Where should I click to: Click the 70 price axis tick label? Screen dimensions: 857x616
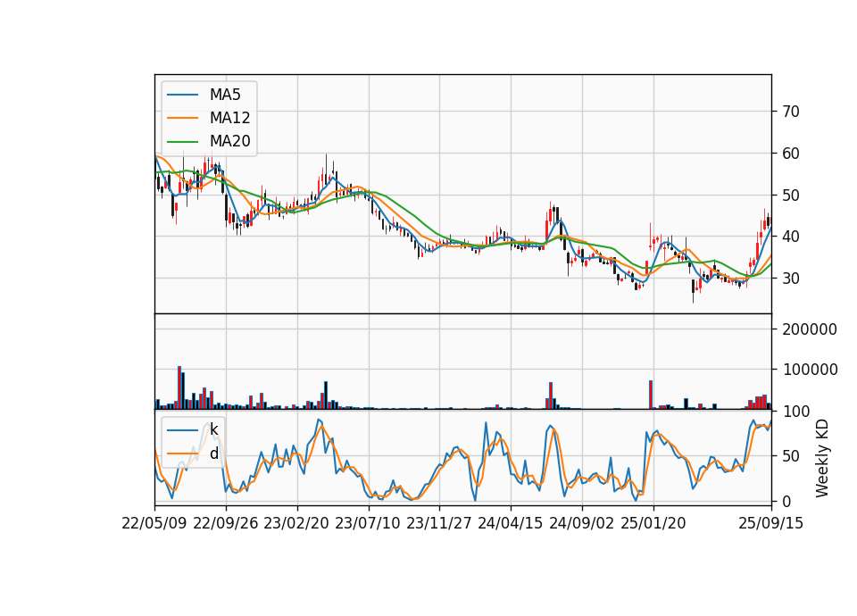[x=791, y=112]
